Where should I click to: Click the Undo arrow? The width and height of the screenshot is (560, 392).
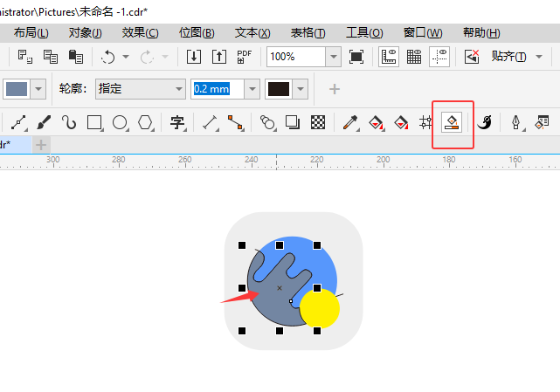tap(107, 57)
